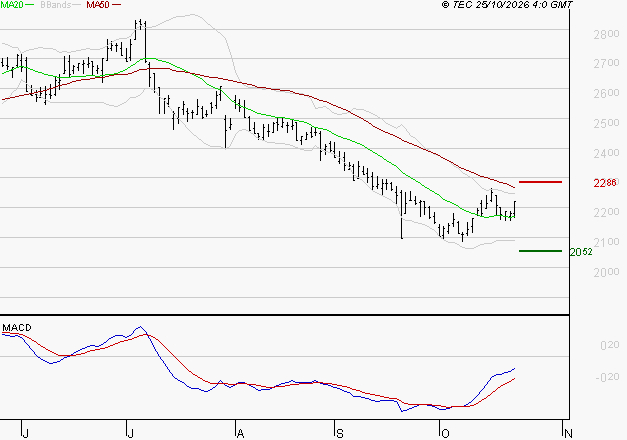Click the A month label

tap(240, 433)
